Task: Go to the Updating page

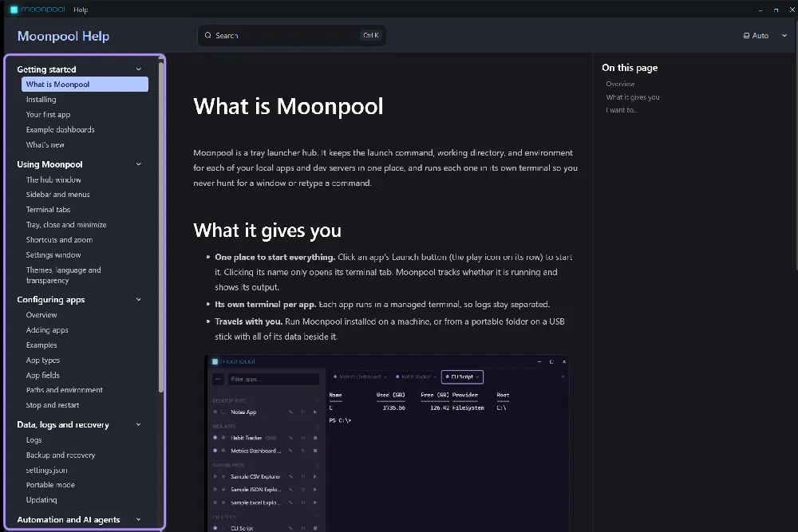Action: [41, 500]
